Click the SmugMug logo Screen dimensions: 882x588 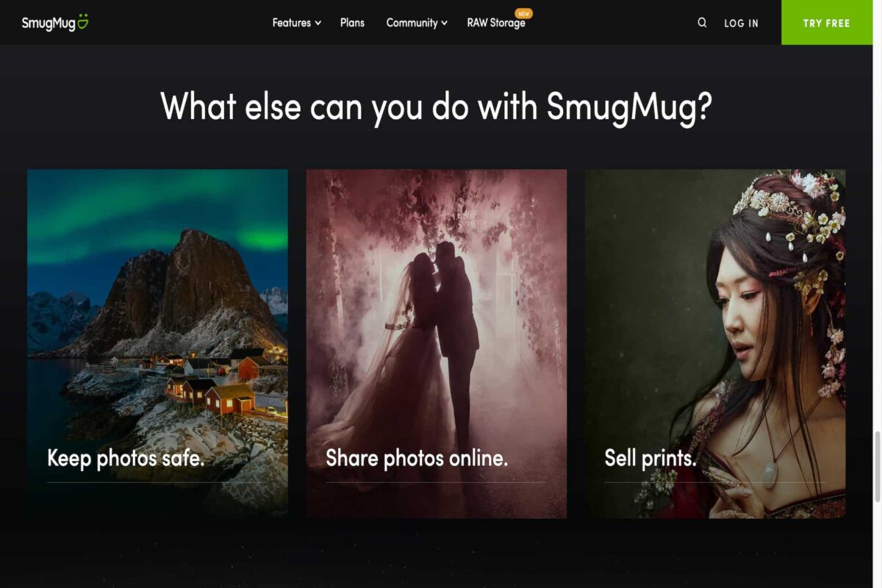tap(55, 22)
